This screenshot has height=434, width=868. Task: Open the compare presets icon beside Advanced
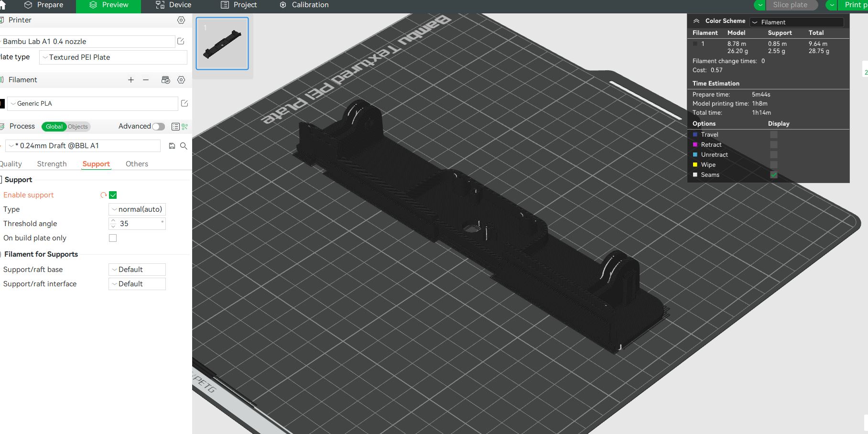[x=175, y=127]
